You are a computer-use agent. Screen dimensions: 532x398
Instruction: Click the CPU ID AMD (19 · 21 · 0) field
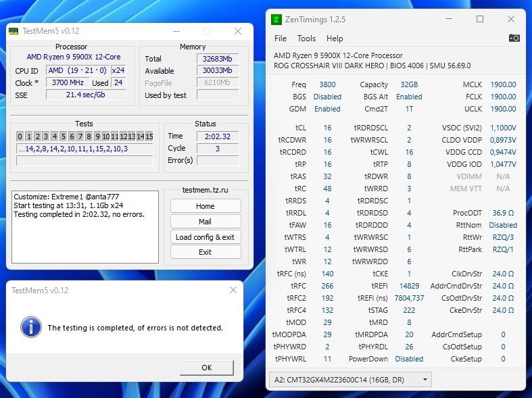click(77, 70)
